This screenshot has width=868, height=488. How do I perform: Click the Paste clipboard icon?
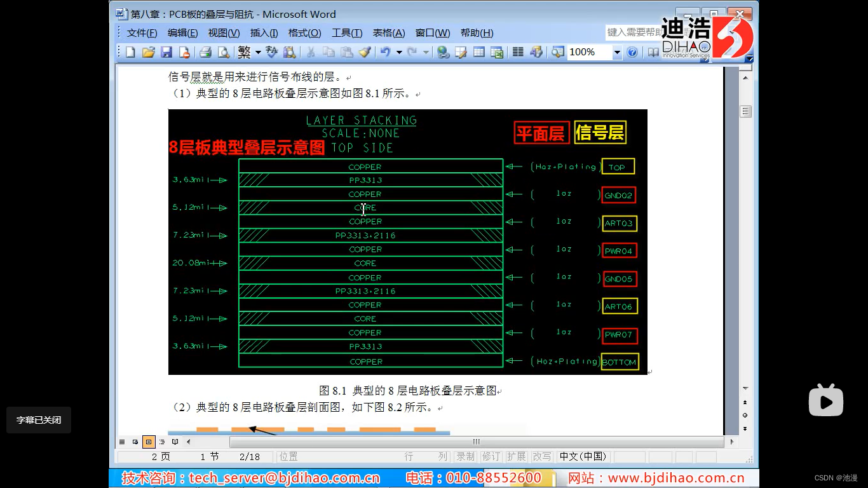[x=346, y=52]
